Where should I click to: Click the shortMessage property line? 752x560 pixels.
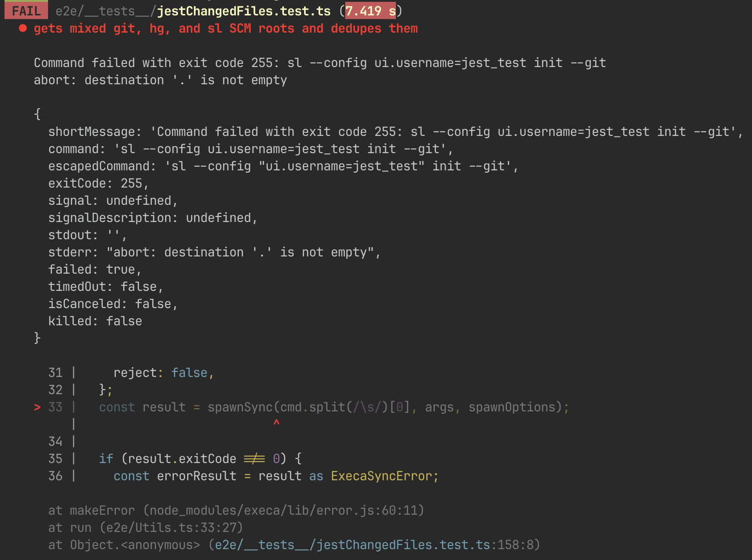pyautogui.click(x=395, y=132)
